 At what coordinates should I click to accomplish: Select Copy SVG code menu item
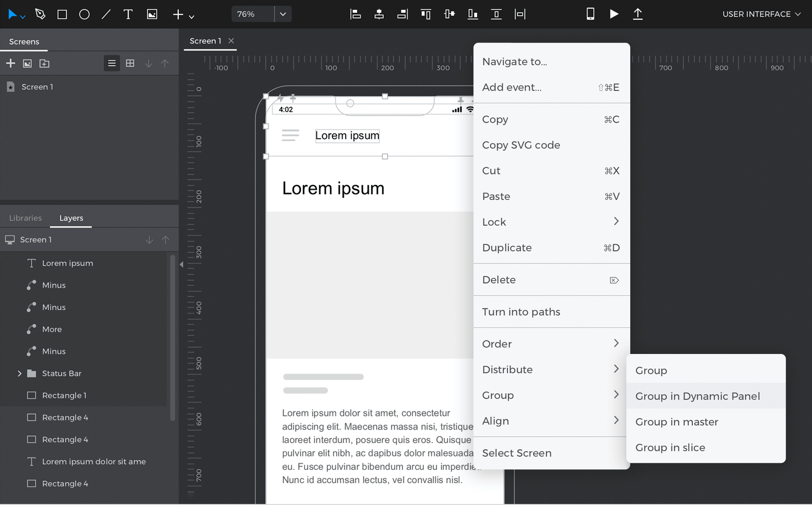[x=521, y=145]
